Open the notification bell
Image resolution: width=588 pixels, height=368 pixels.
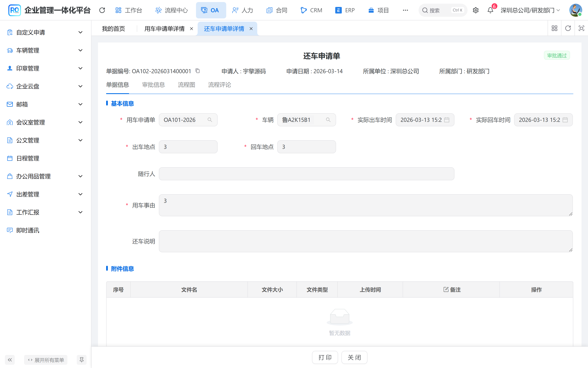[x=490, y=10]
